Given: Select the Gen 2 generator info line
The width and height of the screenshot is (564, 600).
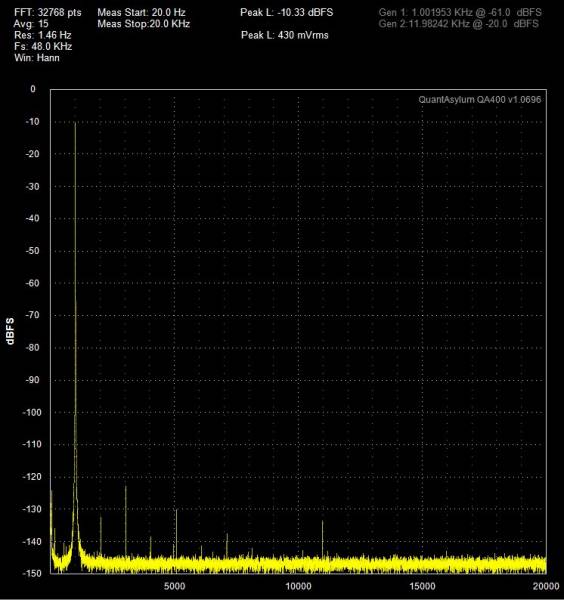Looking at the screenshot, I should 458,24.
